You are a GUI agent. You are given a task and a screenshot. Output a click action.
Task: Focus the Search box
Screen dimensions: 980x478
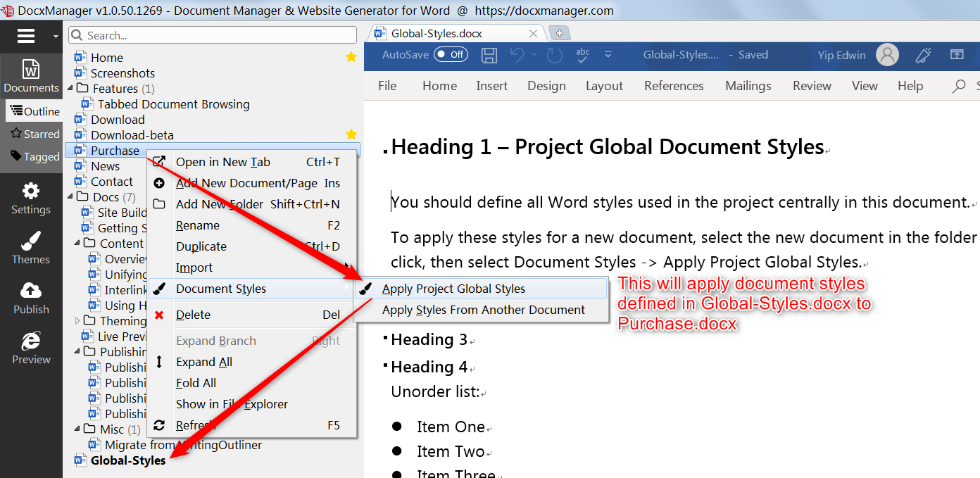(213, 35)
